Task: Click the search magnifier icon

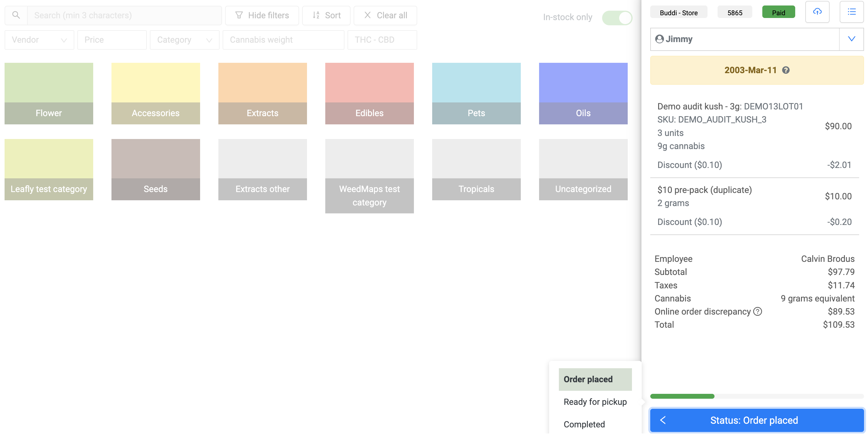Action: click(x=16, y=15)
